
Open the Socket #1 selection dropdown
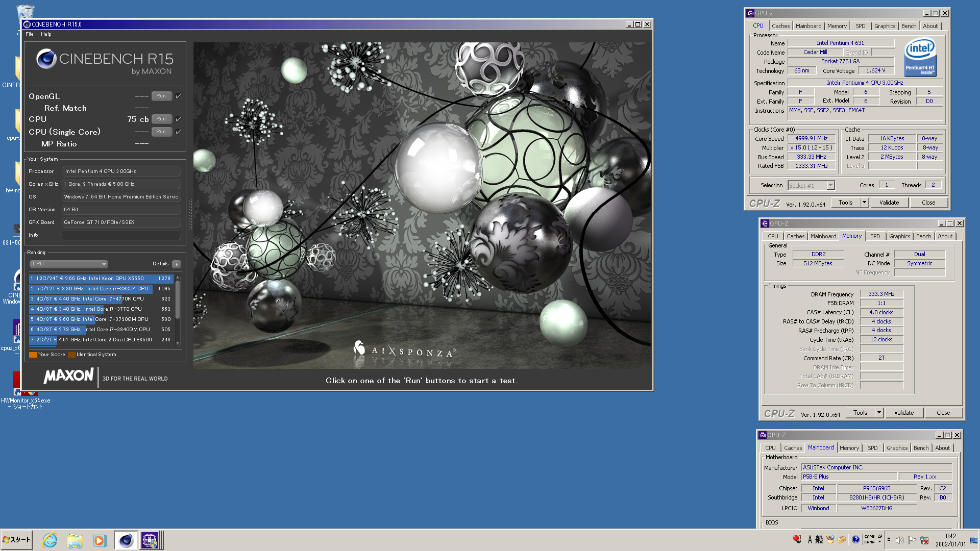point(811,186)
